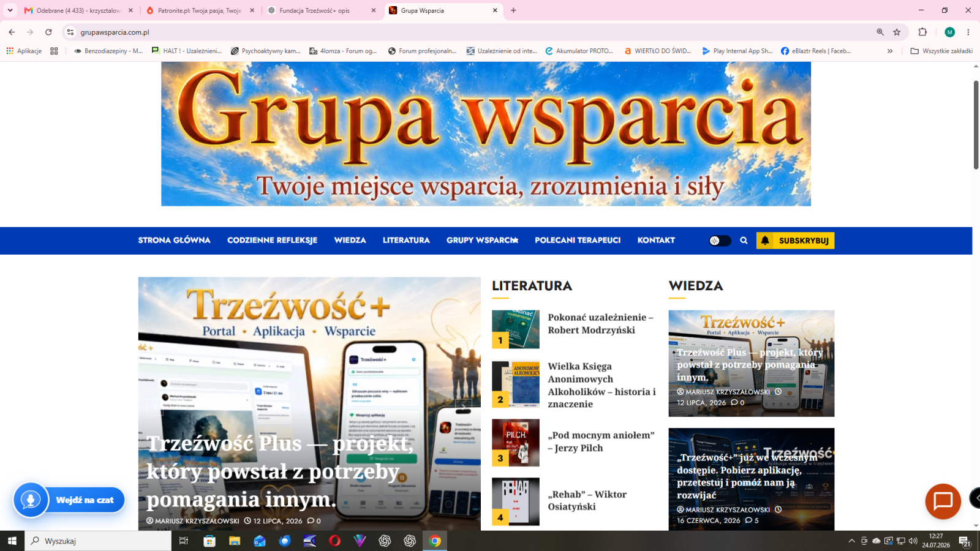The height and width of the screenshot is (551, 980).
Task: Open the Aplikacje apps shortcut
Action: pyautogui.click(x=24, y=51)
